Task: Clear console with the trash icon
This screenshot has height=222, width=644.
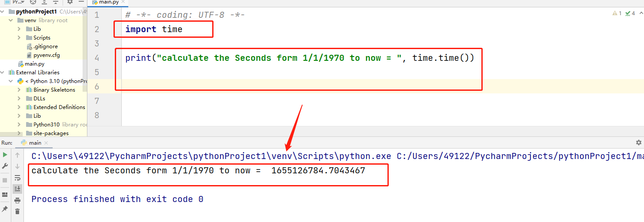Action: point(17,212)
